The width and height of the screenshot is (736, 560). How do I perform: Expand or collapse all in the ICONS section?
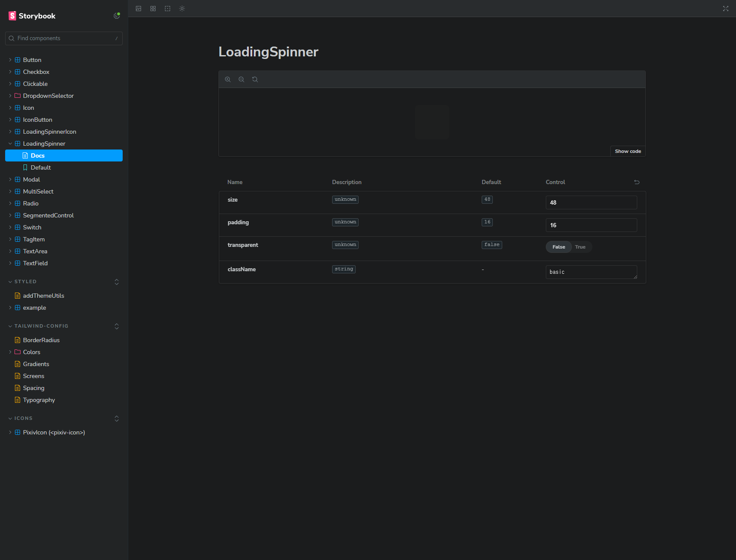pos(117,419)
